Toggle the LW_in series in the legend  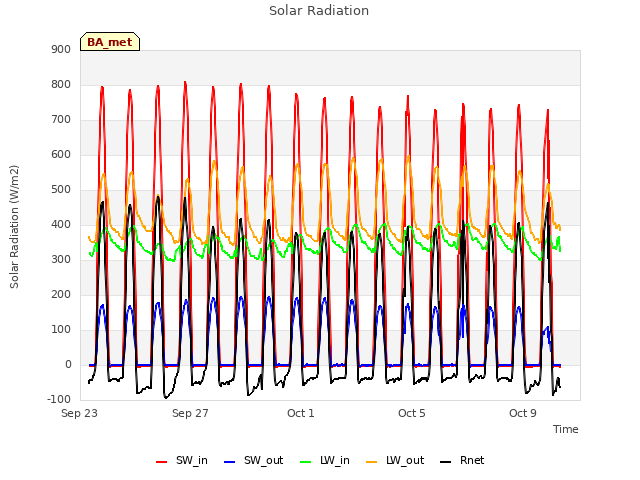tap(325, 460)
